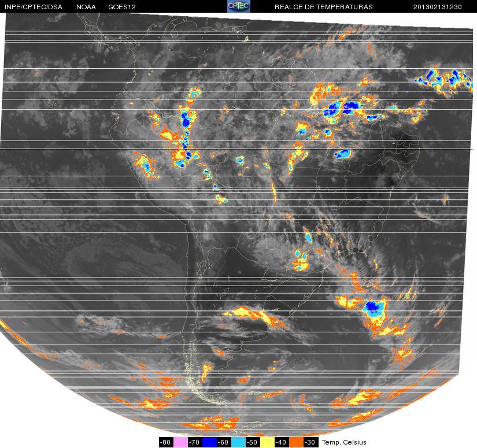Click the 201302131230 timestamp

pos(438,7)
